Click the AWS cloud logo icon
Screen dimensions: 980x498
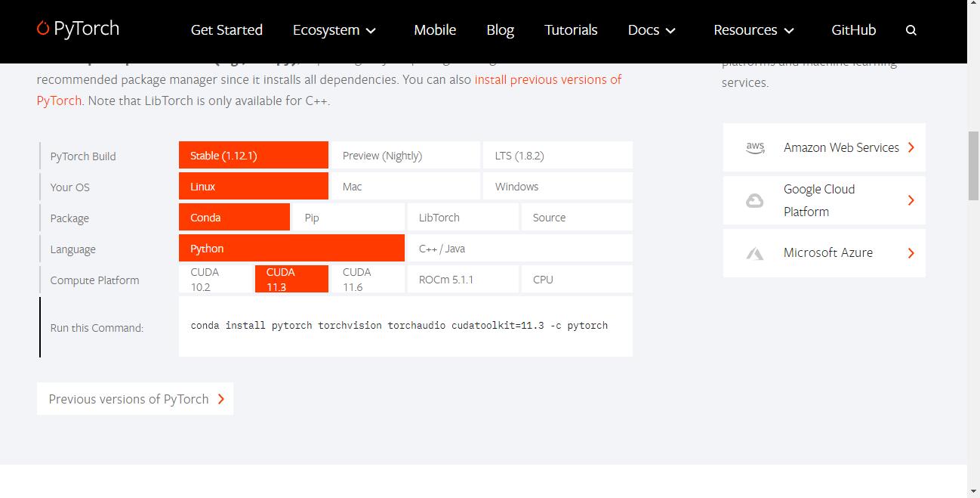pyautogui.click(x=755, y=147)
